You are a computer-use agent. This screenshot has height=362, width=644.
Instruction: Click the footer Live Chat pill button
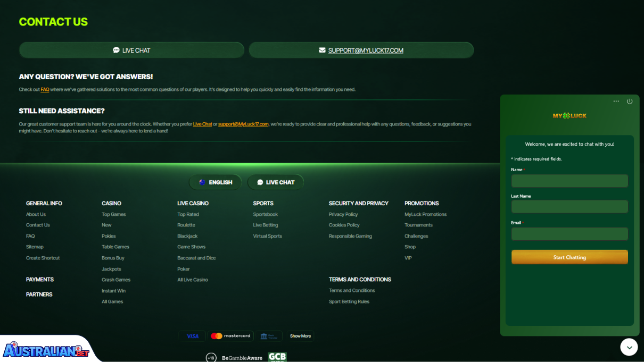[x=276, y=182]
